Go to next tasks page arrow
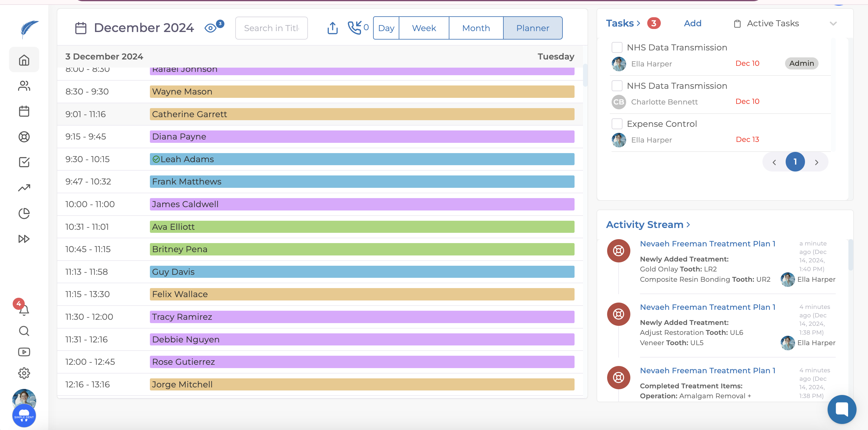The width and height of the screenshot is (868, 430). coord(816,162)
